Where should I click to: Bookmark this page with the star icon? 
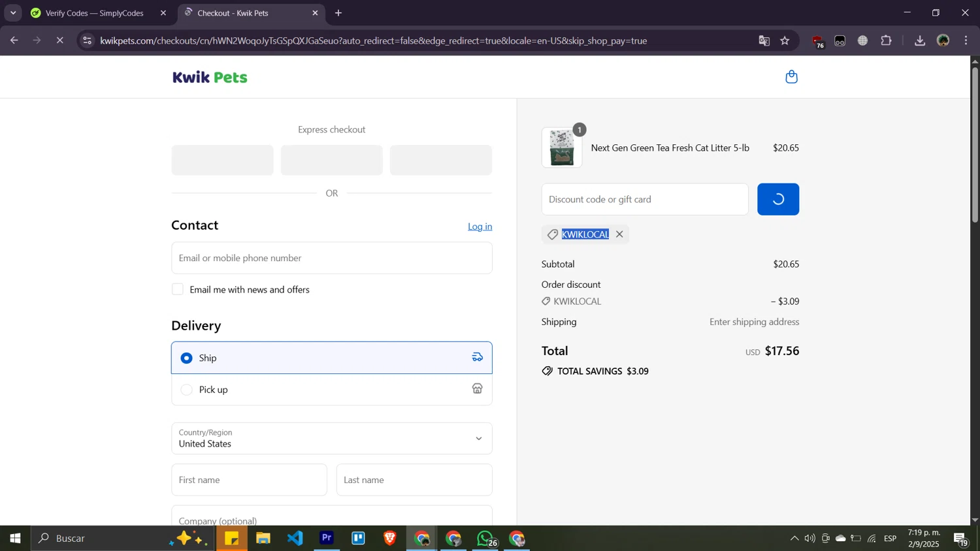(785, 40)
